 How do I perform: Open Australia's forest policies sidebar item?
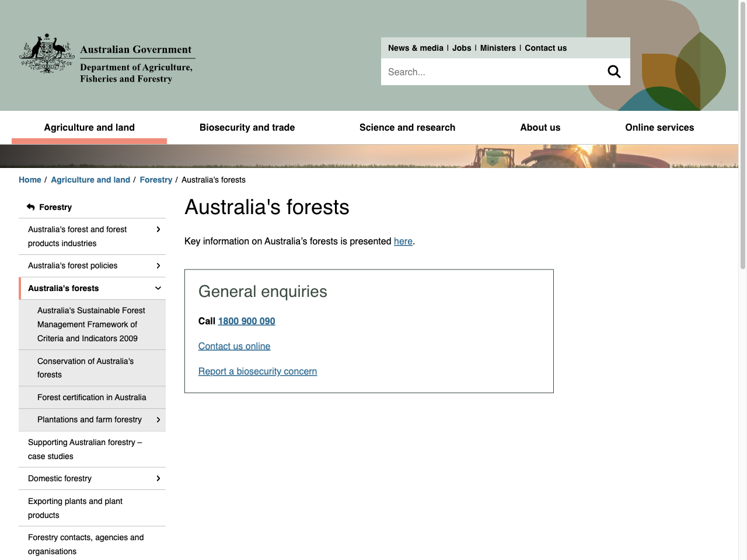pos(72,265)
